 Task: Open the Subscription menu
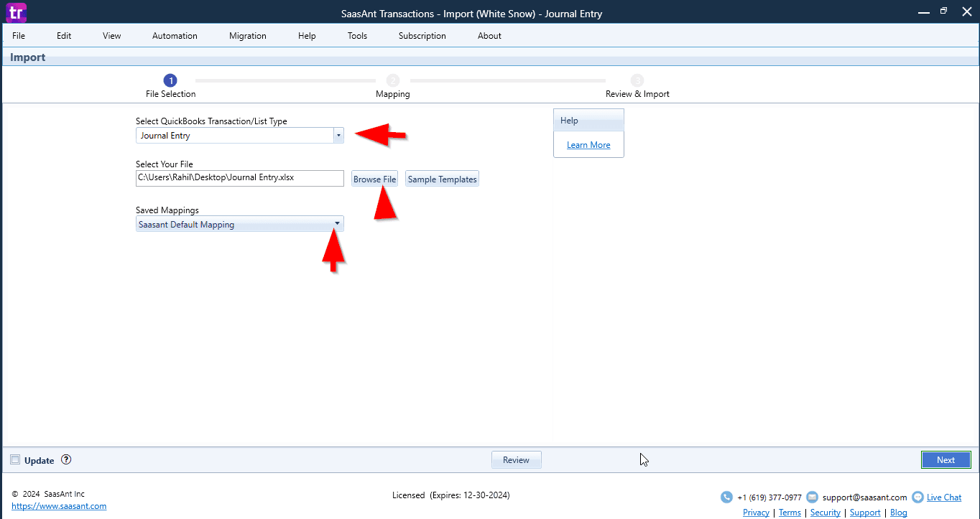[422, 36]
